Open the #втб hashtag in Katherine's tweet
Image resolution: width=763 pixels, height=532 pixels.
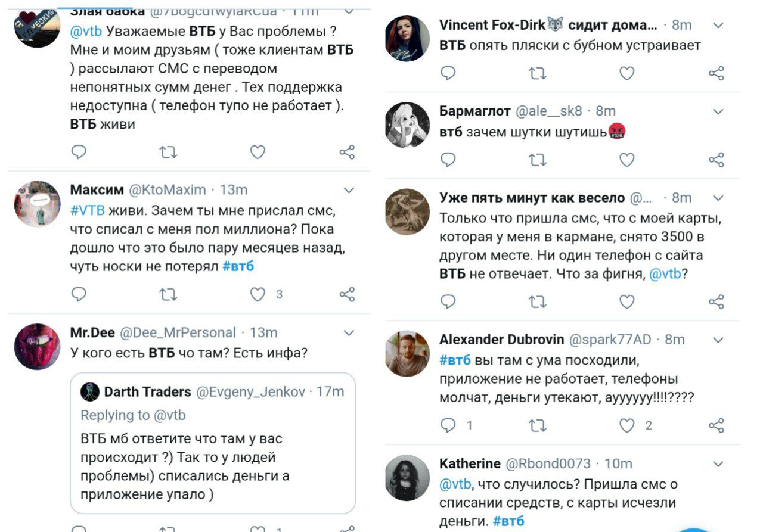[508, 521]
